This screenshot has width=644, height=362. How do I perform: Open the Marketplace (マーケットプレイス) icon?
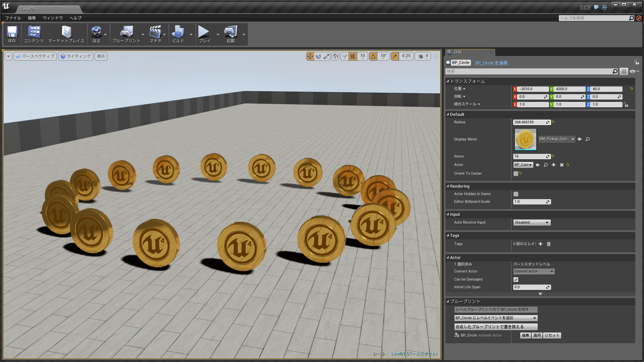[66, 34]
